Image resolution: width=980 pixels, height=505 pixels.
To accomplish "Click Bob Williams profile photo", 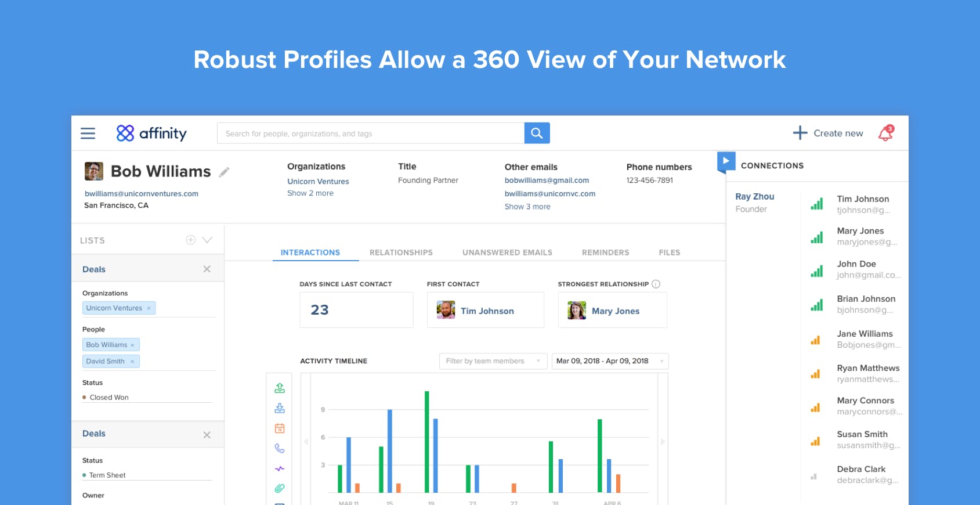I will point(94,171).
